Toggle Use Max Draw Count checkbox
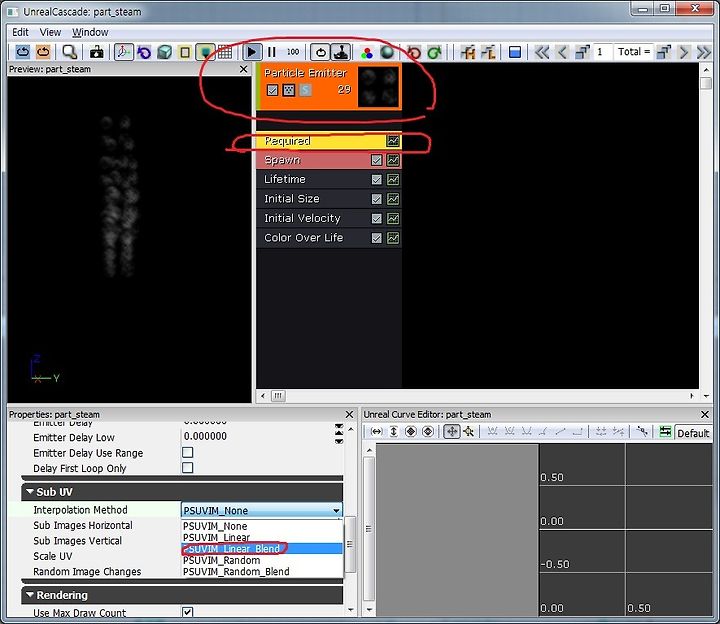 coord(187,612)
